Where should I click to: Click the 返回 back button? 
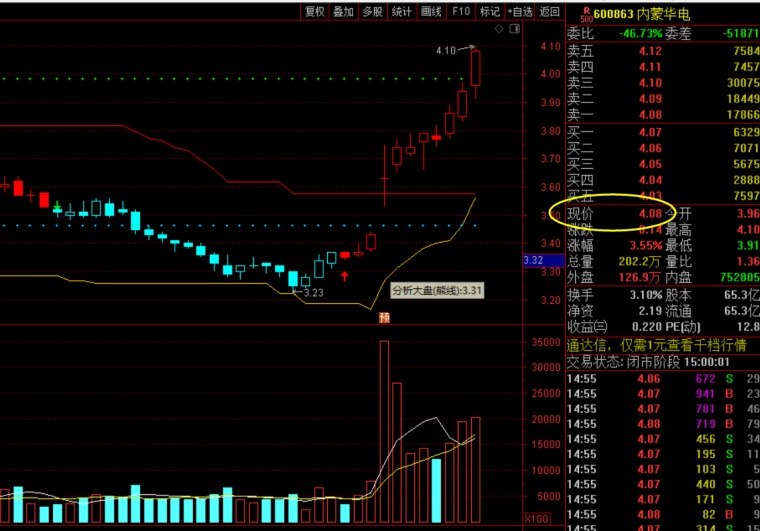point(550,11)
